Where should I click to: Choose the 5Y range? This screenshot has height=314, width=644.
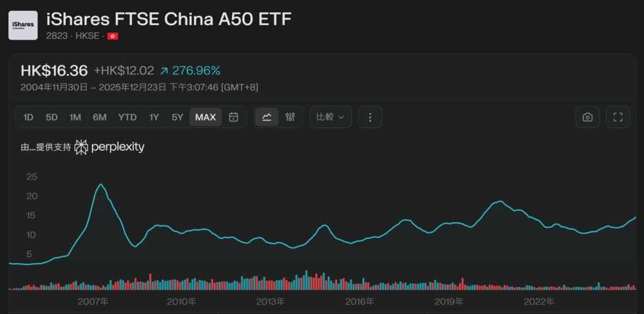(177, 117)
